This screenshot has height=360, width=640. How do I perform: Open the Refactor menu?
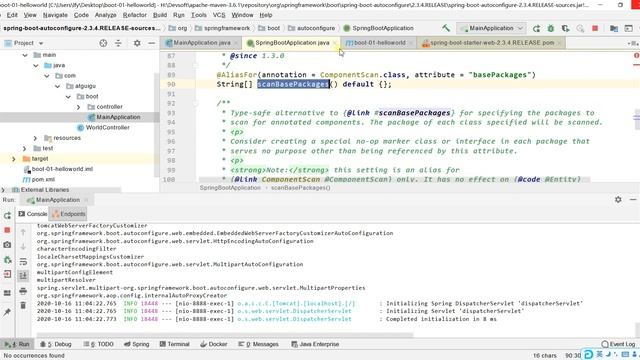click(x=135, y=15)
